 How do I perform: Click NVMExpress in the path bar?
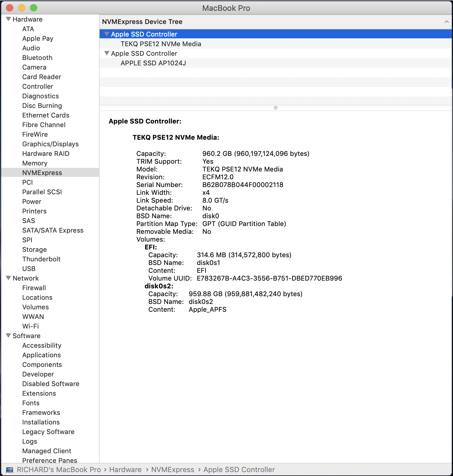173,470
